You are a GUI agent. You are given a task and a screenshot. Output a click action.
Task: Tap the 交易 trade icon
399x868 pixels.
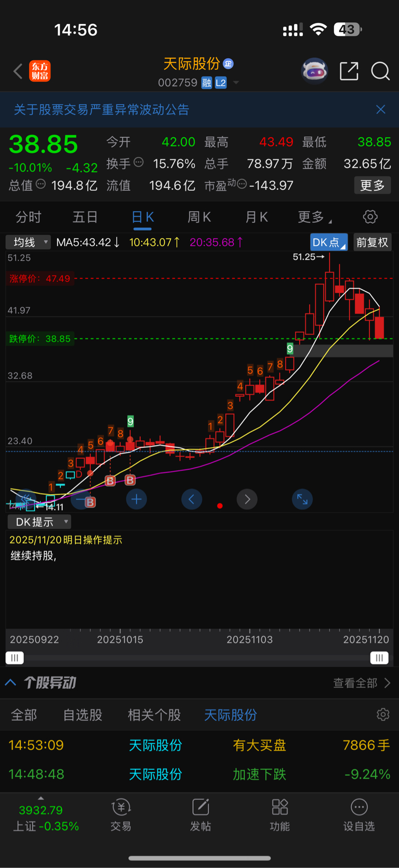point(121,815)
